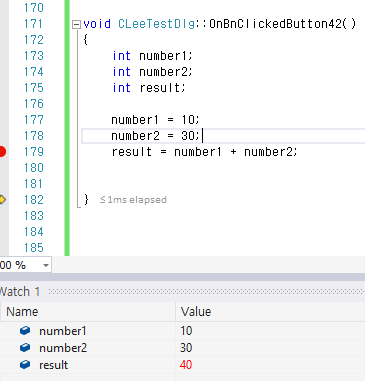Toggle the red breakpoint on line 179
Screen dimensions: 365x381
[2, 152]
